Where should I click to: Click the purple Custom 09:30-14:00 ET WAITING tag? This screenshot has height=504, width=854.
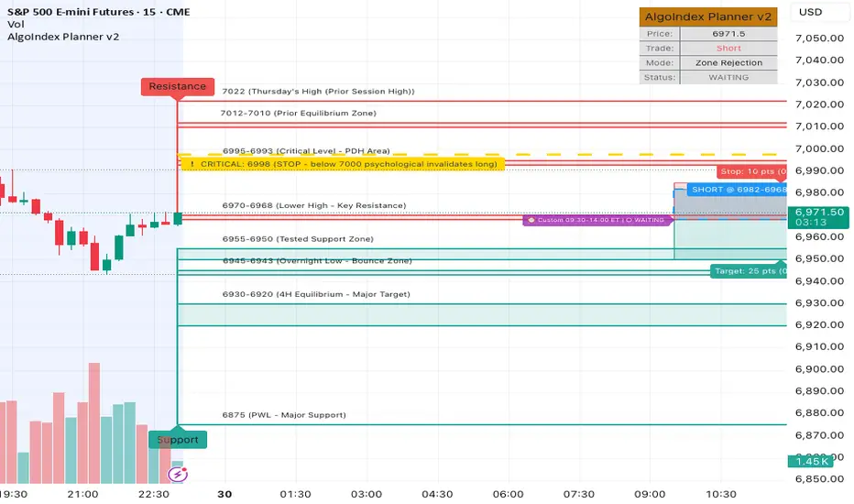pyautogui.click(x=597, y=220)
